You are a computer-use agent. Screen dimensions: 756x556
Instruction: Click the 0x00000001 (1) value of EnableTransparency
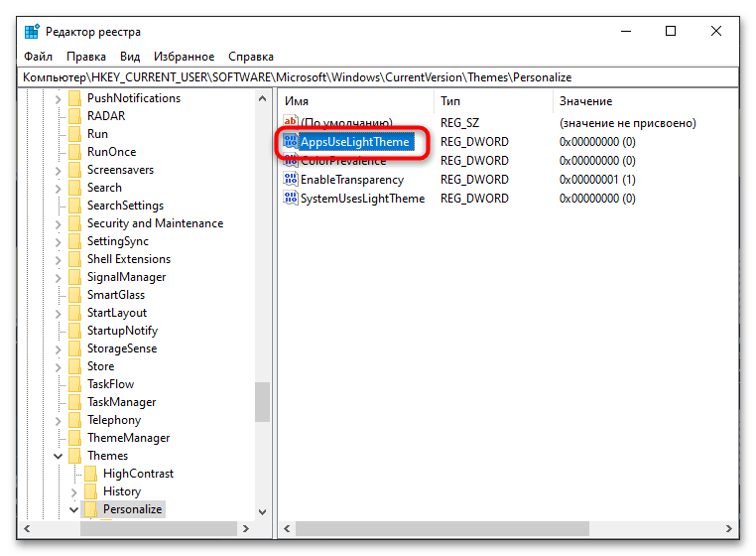pos(597,180)
